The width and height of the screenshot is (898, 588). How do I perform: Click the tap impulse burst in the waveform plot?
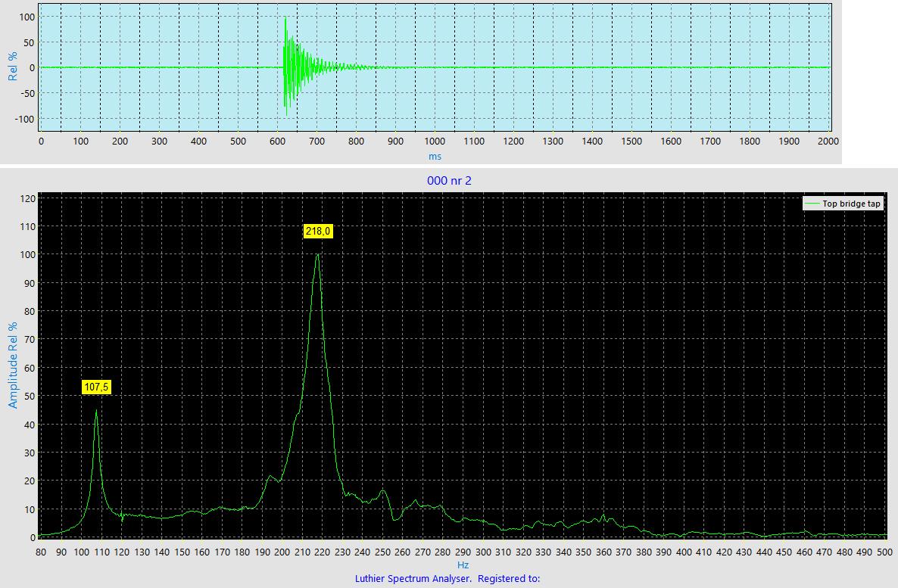click(298, 67)
